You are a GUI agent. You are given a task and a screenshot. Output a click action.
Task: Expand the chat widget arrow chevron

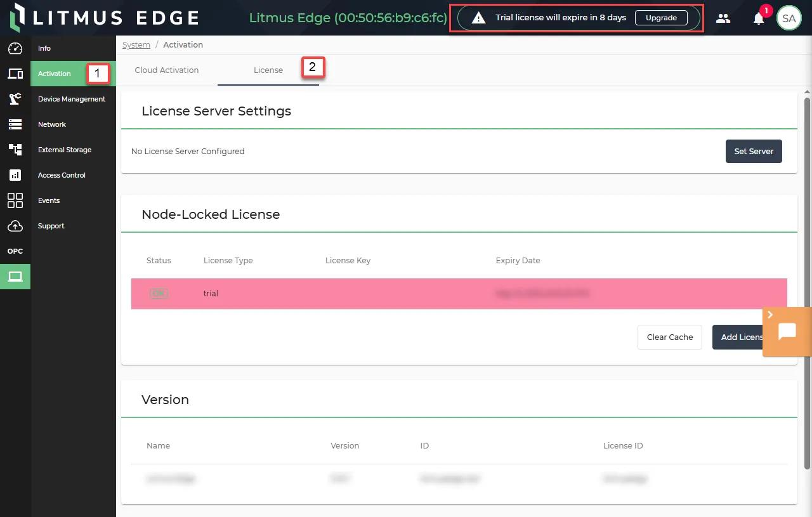click(770, 315)
